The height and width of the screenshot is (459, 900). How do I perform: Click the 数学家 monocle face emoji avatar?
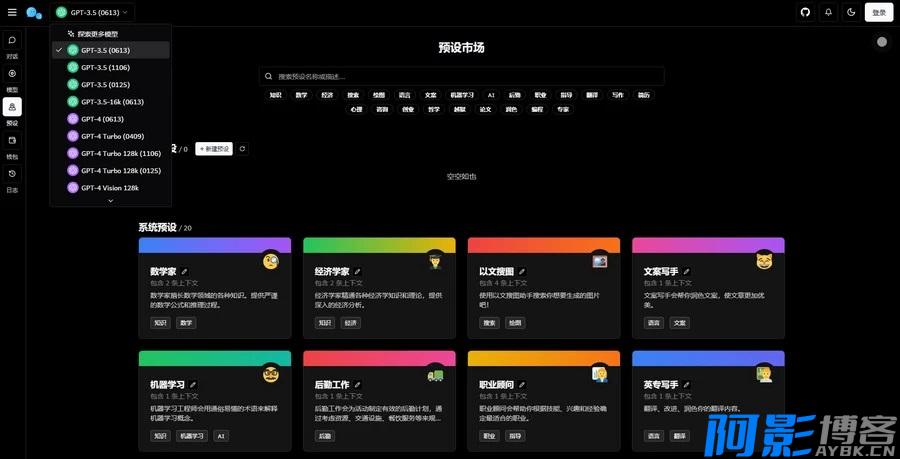click(271, 262)
